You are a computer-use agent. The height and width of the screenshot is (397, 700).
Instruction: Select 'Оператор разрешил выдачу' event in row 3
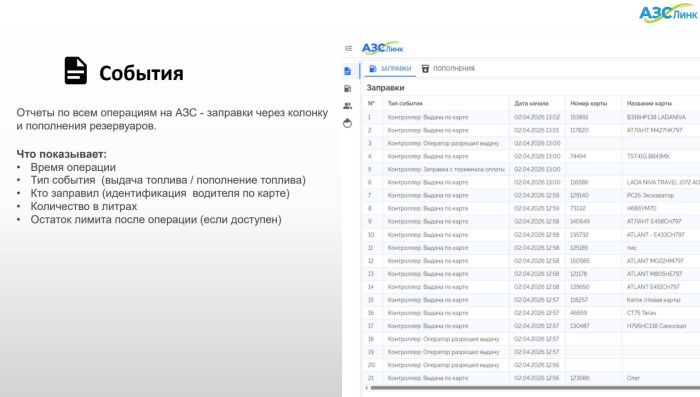[443, 143]
